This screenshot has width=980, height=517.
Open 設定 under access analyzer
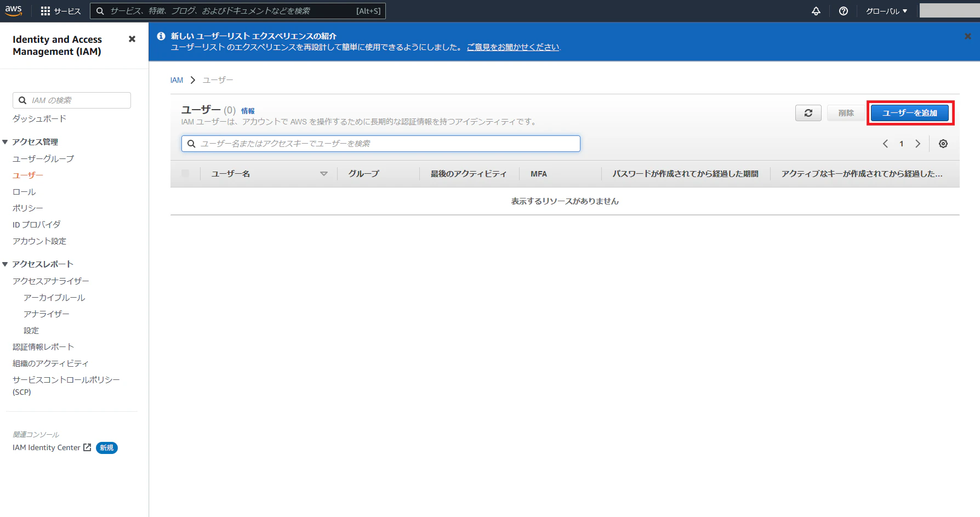[31, 331]
